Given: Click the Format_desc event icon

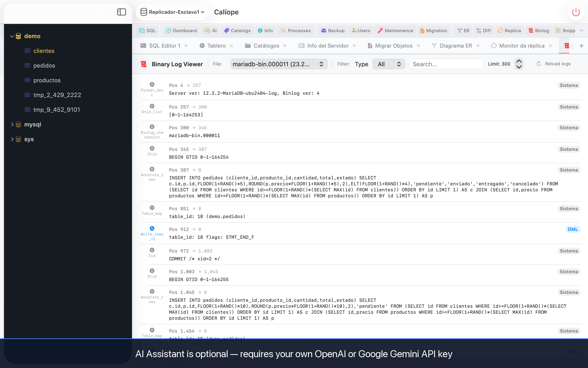Looking at the screenshot, I should click(152, 84).
